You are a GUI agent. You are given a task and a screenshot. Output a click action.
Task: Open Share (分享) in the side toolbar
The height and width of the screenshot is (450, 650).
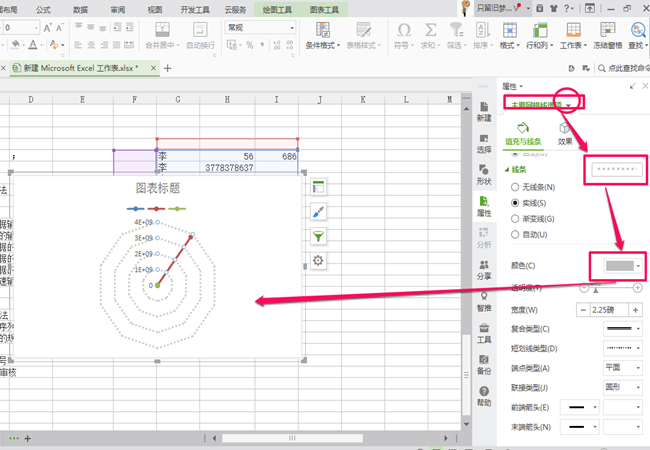(x=484, y=270)
